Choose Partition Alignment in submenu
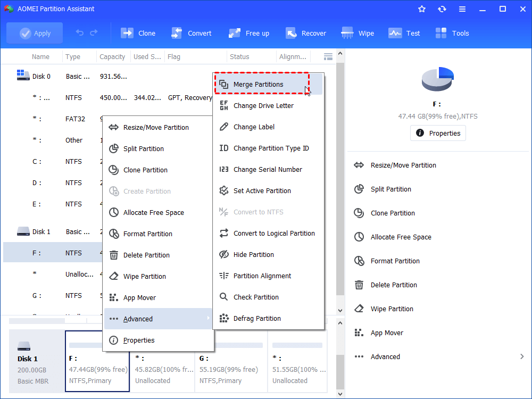This screenshot has height=399, width=532. coord(268,276)
